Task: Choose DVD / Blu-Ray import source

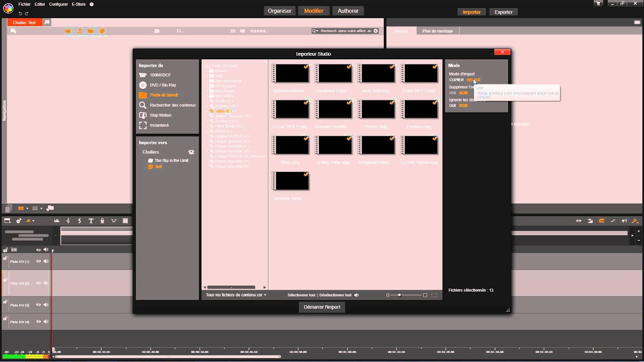Action: click(x=163, y=85)
